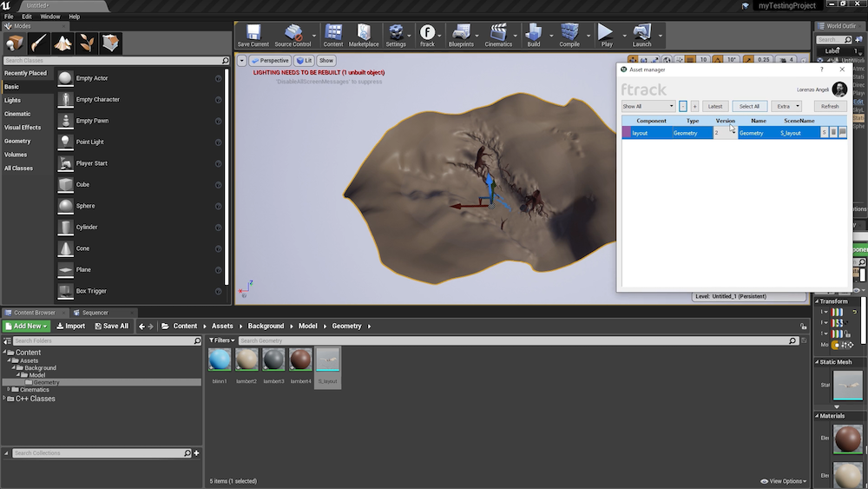Image resolution: width=868 pixels, height=489 pixels.
Task: Open the Marketplace toolbar icon
Action: click(x=364, y=36)
